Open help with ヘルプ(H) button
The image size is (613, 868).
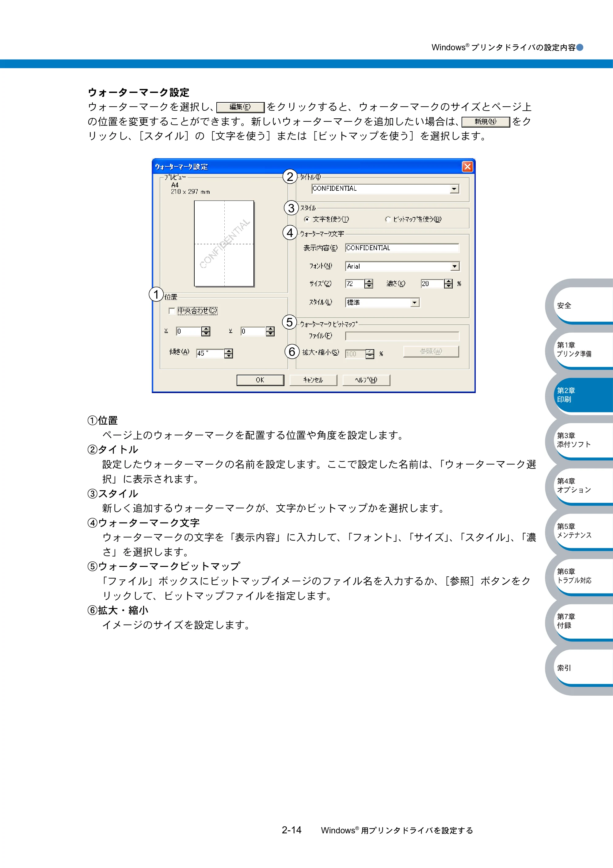tap(366, 380)
